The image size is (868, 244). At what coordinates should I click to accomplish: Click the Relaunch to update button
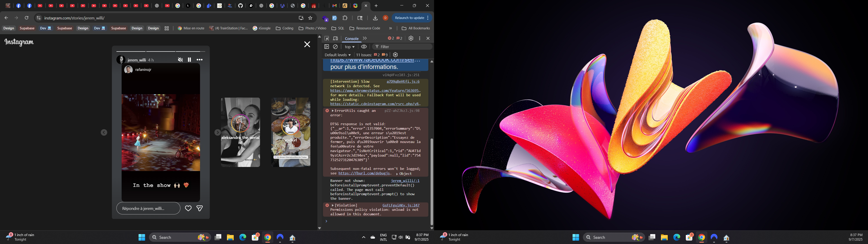click(x=409, y=18)
